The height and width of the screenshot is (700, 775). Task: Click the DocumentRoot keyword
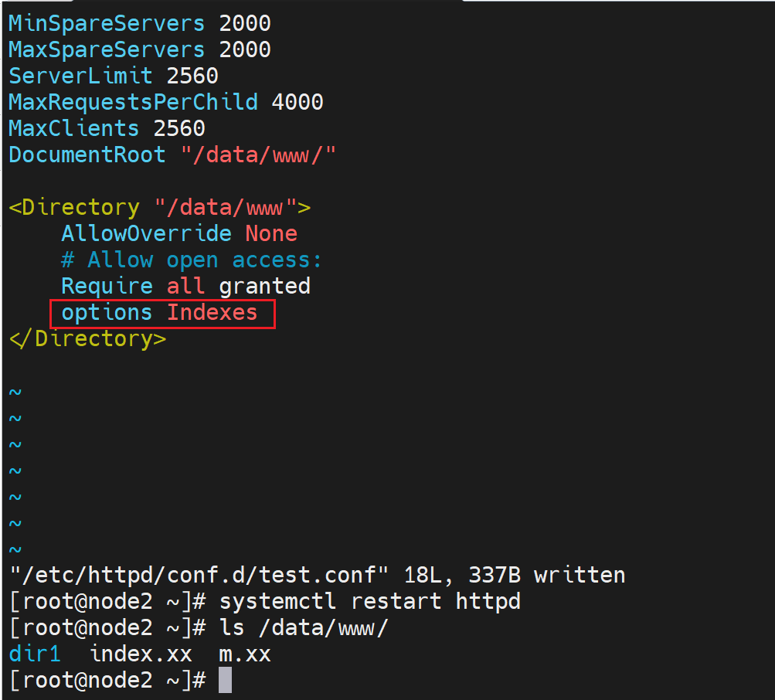[x=87, y=155]
